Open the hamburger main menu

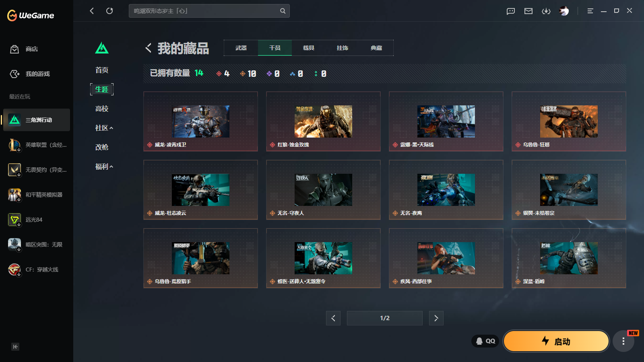(590, 11)
